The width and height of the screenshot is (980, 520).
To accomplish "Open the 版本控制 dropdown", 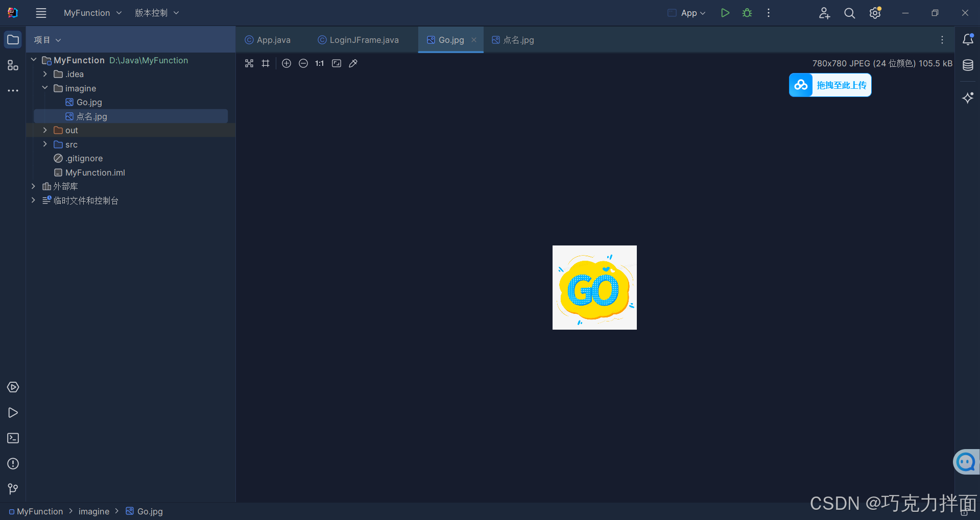I will click(157, 13).
